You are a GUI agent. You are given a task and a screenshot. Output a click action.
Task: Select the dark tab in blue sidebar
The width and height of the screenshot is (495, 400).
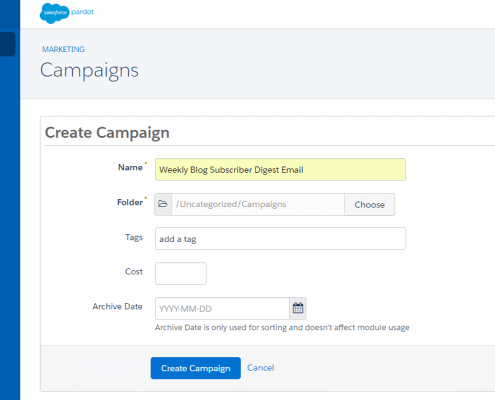point(7,44)
